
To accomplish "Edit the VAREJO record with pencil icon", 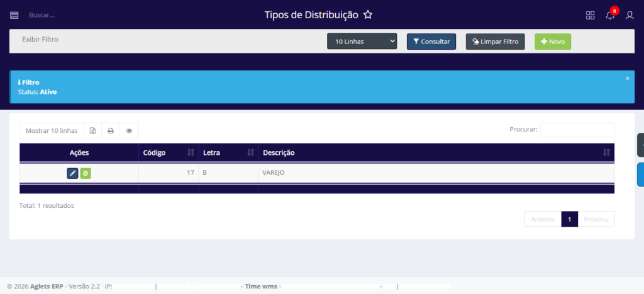I will [x=72, y=173].
